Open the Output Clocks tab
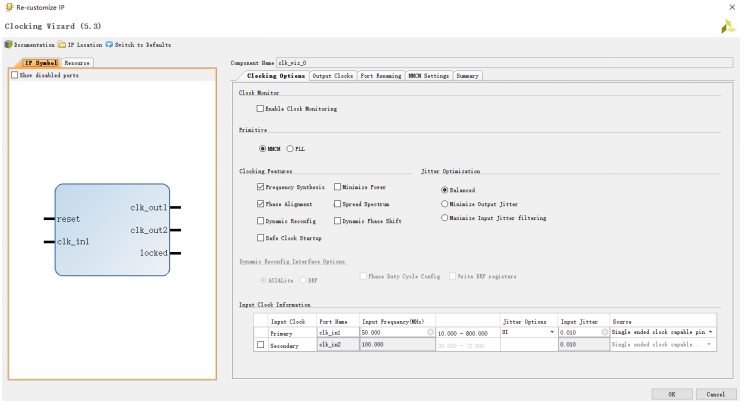Image resolution: width=746 pixels, height=405 pixels. [x=333, y=76]
